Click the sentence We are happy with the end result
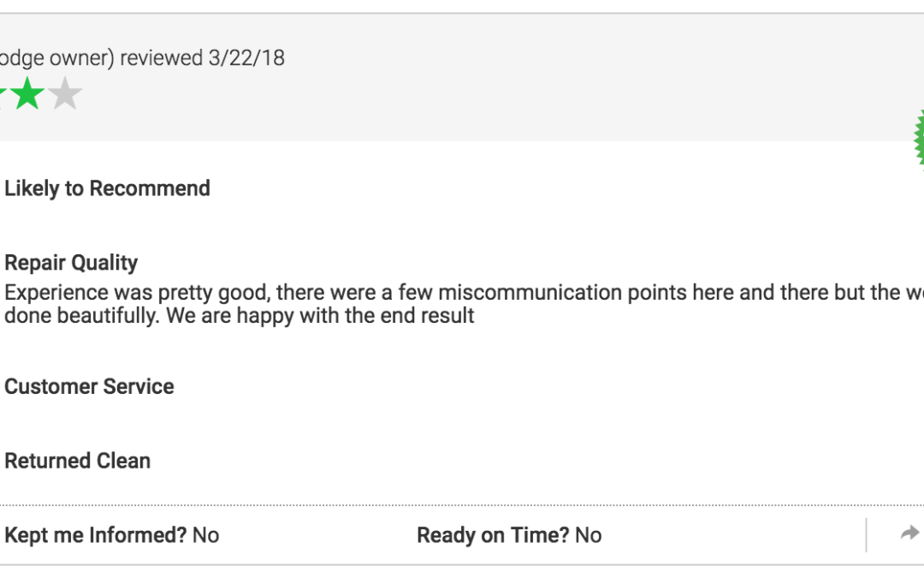Viewport: 924px width, 578px height. [x=320, y=316]
